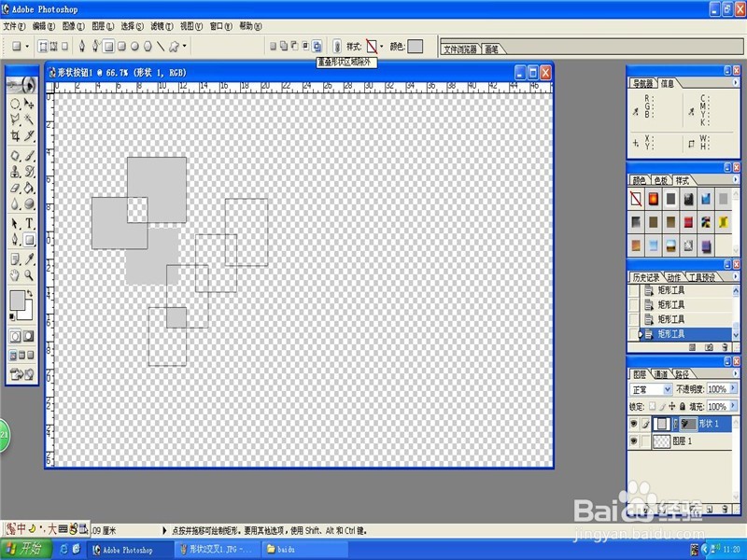Select the Polygonal Lasso tool

15,119
